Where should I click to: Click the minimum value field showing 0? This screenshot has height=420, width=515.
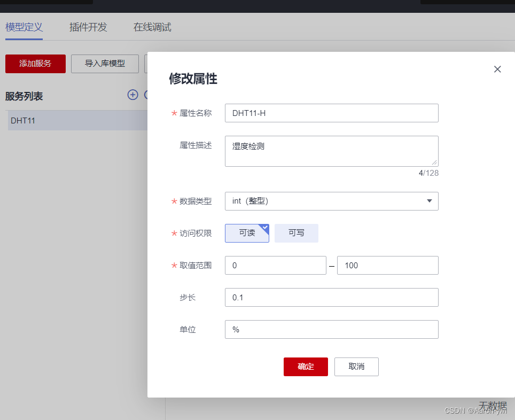point(275,265)
